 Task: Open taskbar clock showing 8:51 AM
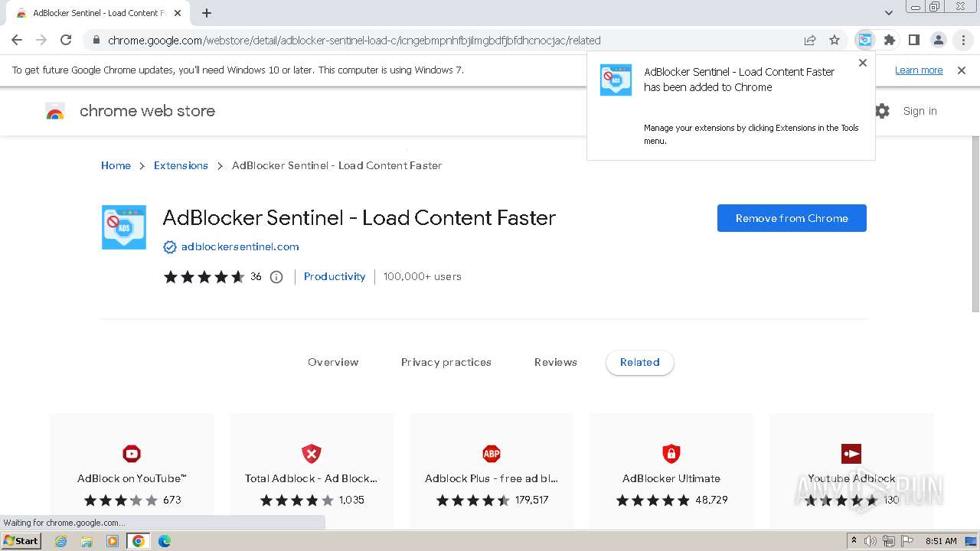[941, 541]
